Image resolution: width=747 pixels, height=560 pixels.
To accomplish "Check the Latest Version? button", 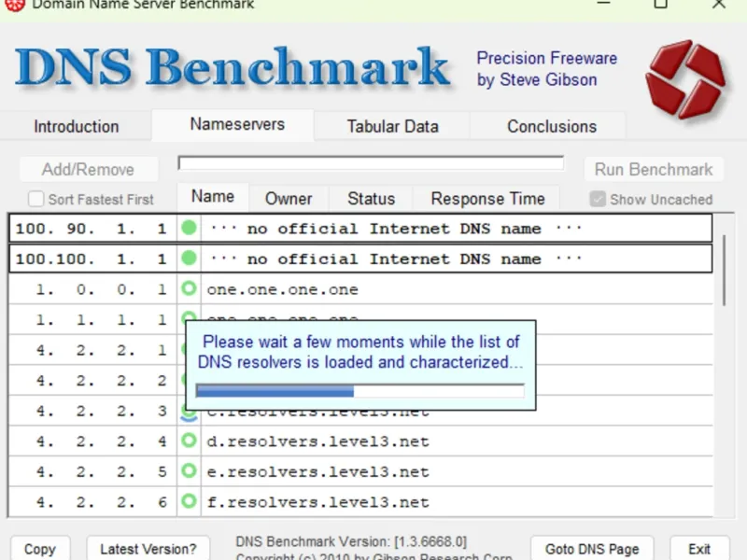I will (148, 549).
